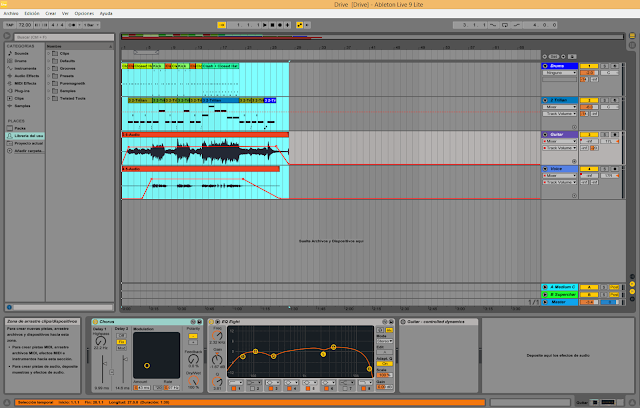The width and height of the screenshot is (640, 408).
Task: Click the arrangement view selector icon top right
Action: (x=632, y=36)
